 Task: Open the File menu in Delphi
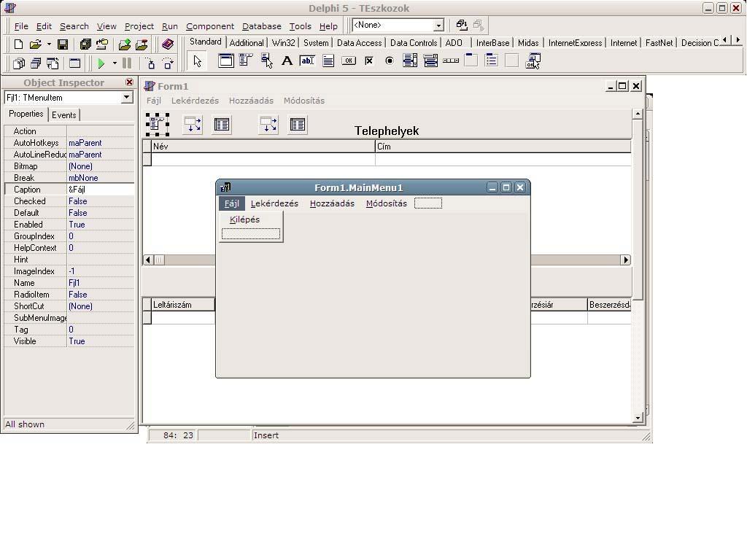pyautogui.click(x=21, y=26)
